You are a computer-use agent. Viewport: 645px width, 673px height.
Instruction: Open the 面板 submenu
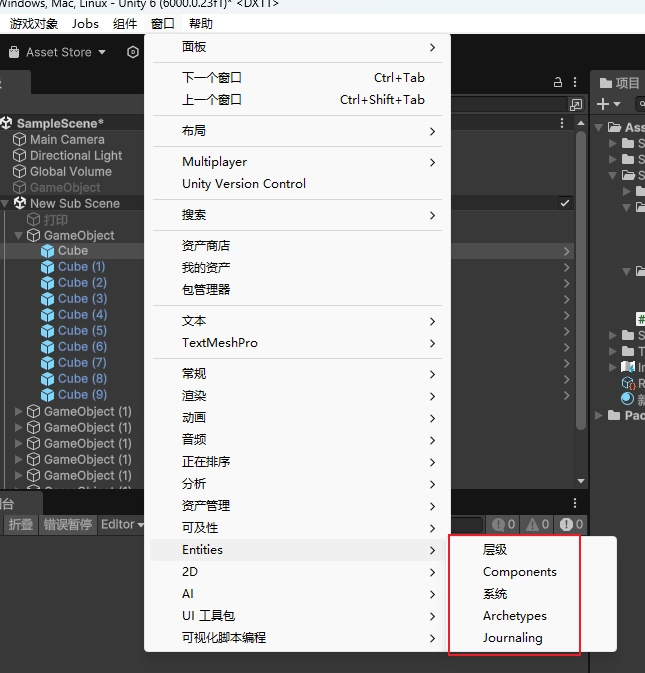click(x=297, y=47)
